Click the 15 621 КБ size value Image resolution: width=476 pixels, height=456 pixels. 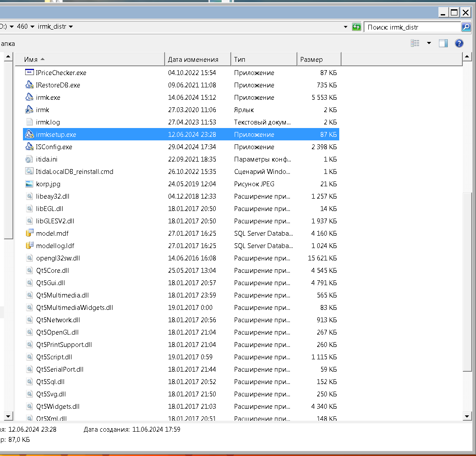[322, 258]
